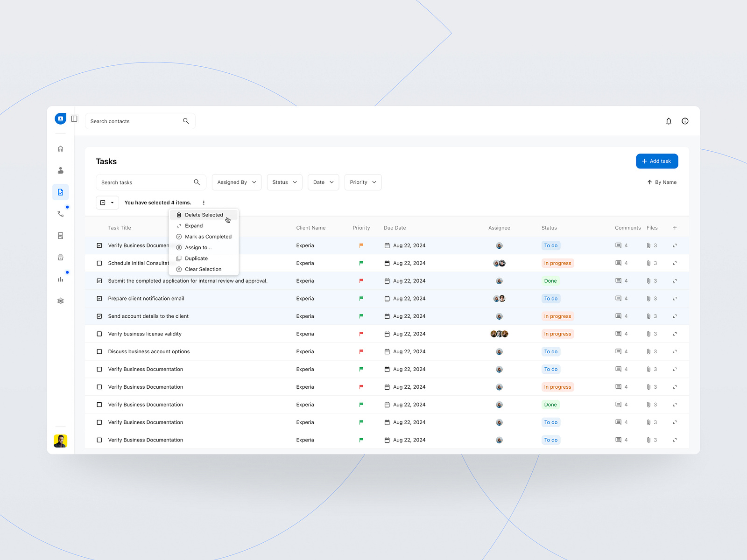Screen dimensions: 747x560
Task: Open the Assigned By dropdown
Action: [x=236, y=182]
